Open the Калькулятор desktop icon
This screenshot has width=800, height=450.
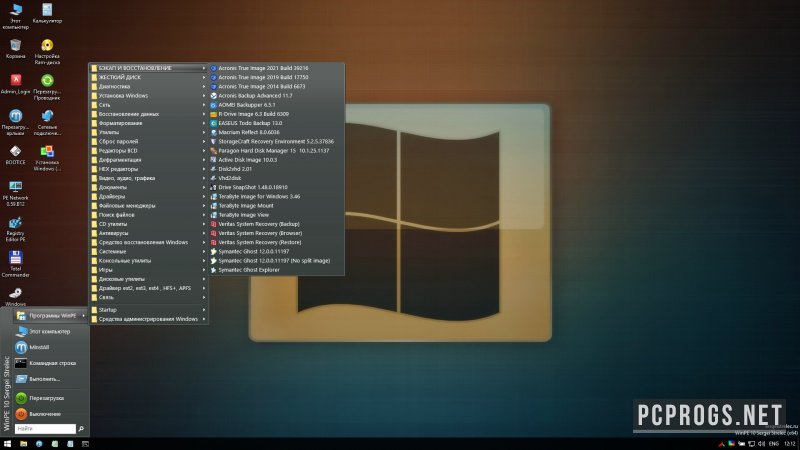point(47,13)
